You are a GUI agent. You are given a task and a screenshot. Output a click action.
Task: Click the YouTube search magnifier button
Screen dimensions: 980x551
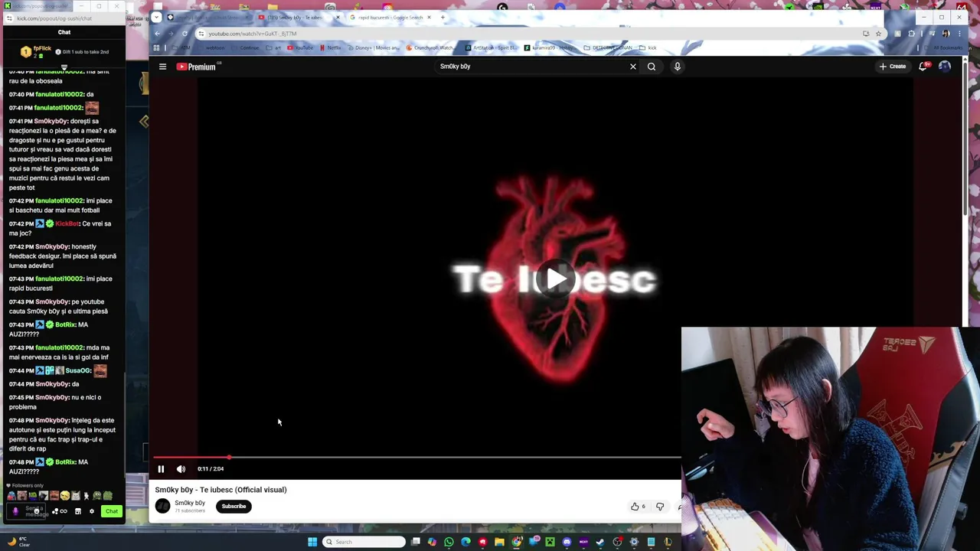pos(652,67)
